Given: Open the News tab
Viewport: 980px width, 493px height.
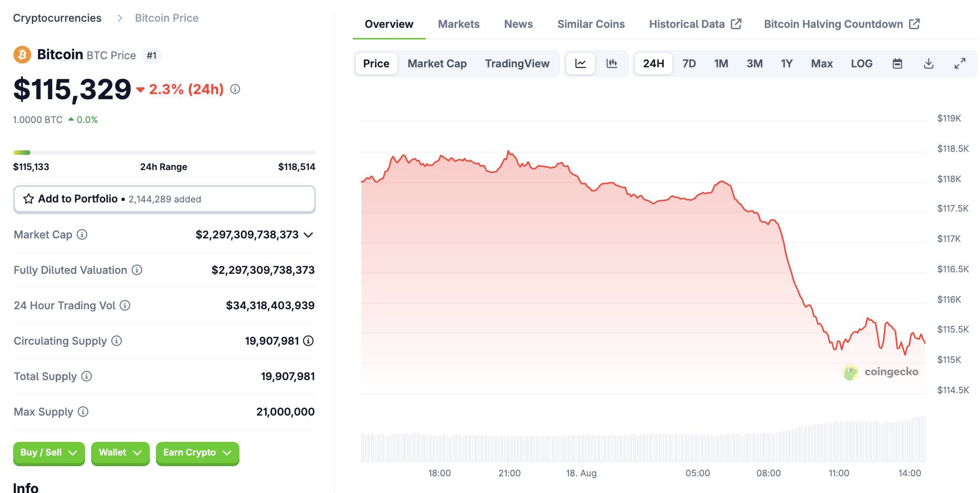Looking at the screenshot, I should click(x=518, y=24).
